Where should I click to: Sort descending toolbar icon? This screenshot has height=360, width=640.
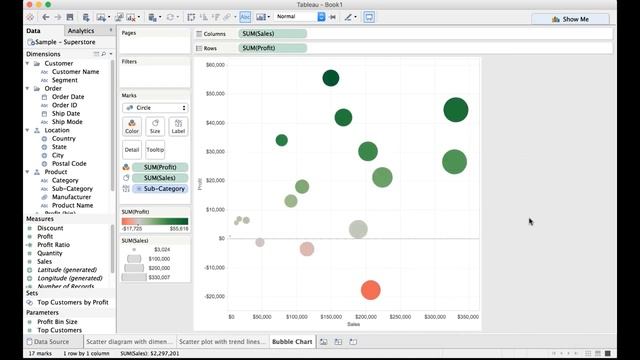tap(216, 17)
